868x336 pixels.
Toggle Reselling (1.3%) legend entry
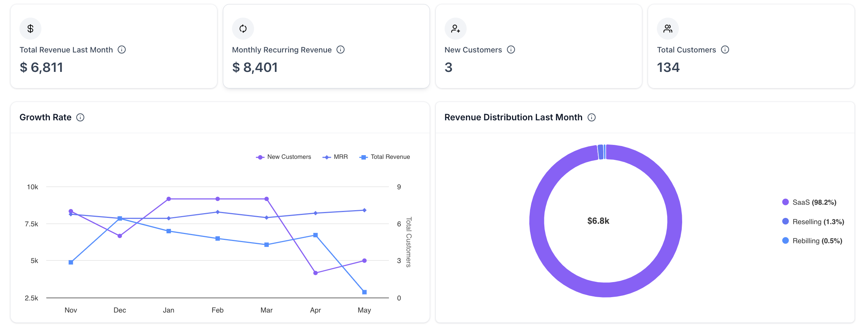coord(813,222)
